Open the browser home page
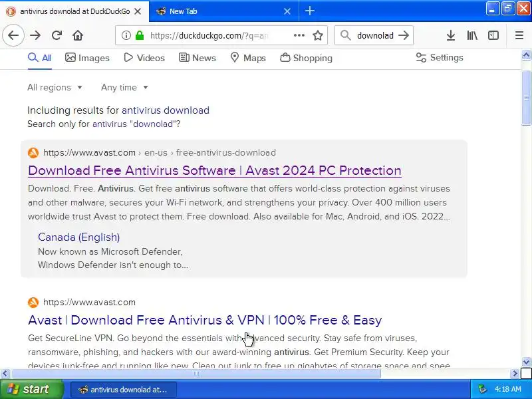This screenshot has width=532, height=399. coord(78,35)
